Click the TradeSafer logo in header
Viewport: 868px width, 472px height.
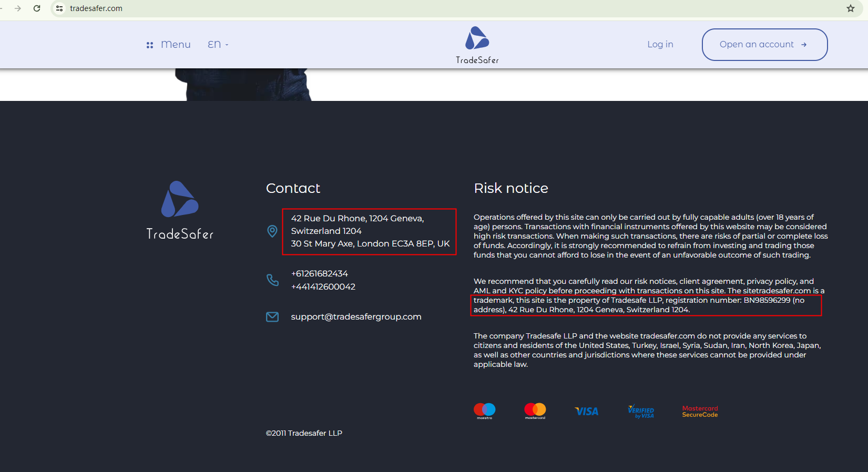[477, 45]
